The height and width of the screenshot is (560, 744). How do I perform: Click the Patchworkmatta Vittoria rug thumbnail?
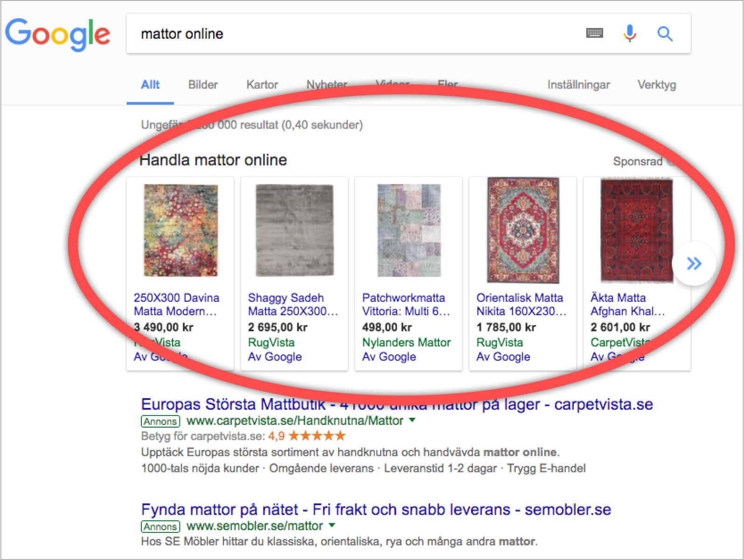[x=409, y=230]
